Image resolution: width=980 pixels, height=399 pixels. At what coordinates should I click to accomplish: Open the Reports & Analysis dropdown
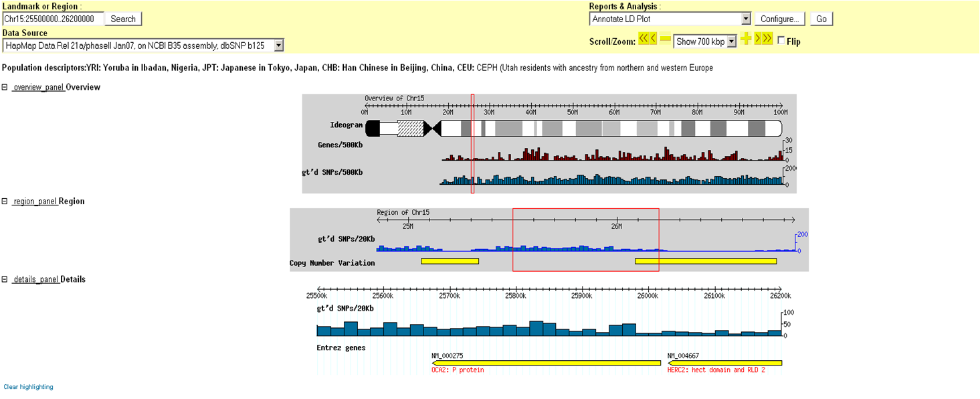[x=745, y=19]
